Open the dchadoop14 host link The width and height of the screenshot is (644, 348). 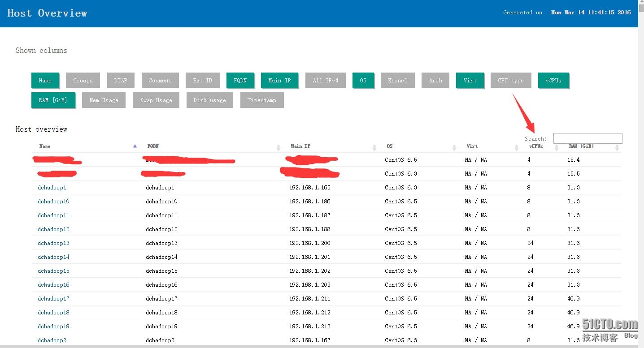pos(53,257)
